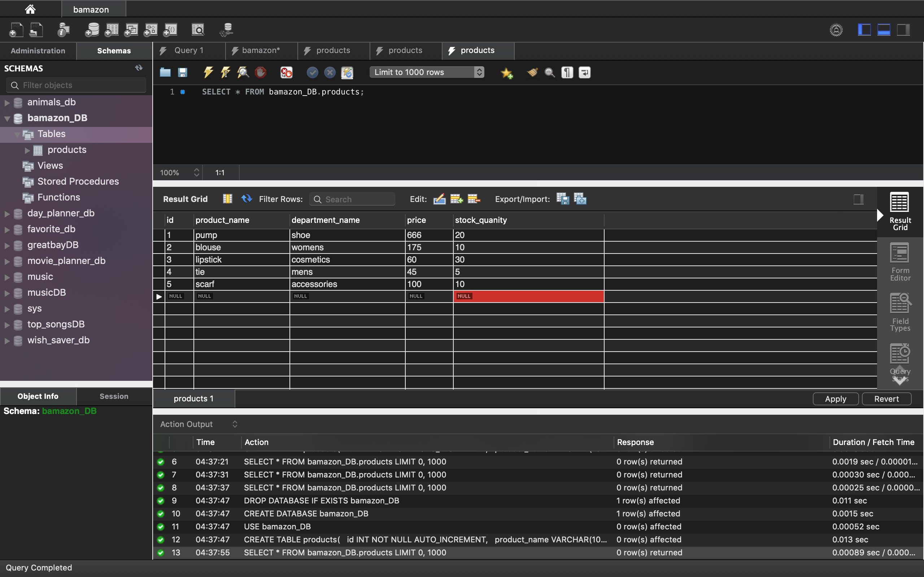Expand the products table tree node
This screenshot has width=924, height=577.
[27, 150]
